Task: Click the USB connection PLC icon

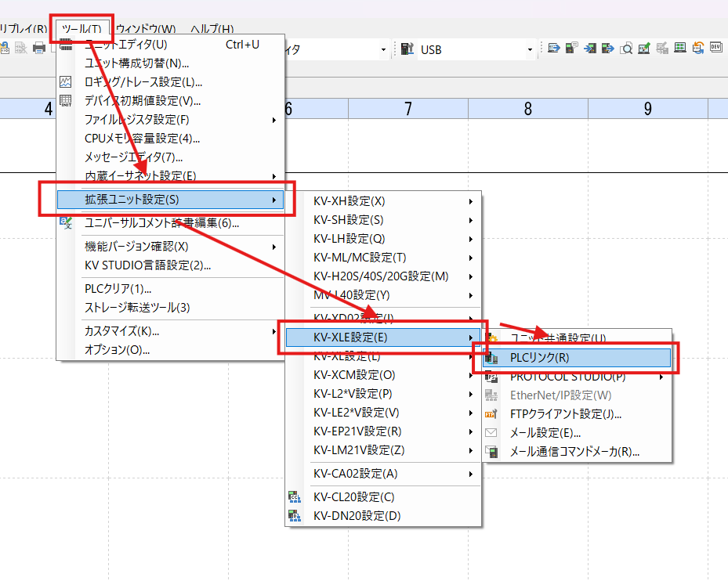Action: click(407, 49)
